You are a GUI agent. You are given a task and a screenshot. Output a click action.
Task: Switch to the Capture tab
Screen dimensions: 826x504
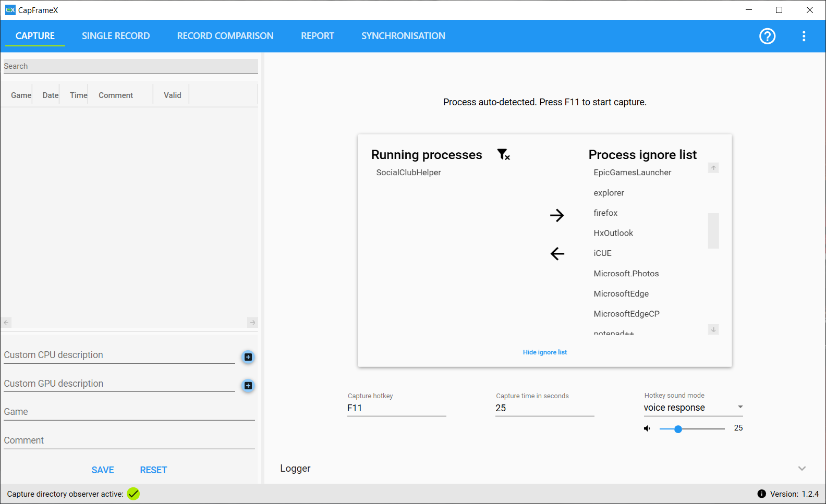coord(35,36)
